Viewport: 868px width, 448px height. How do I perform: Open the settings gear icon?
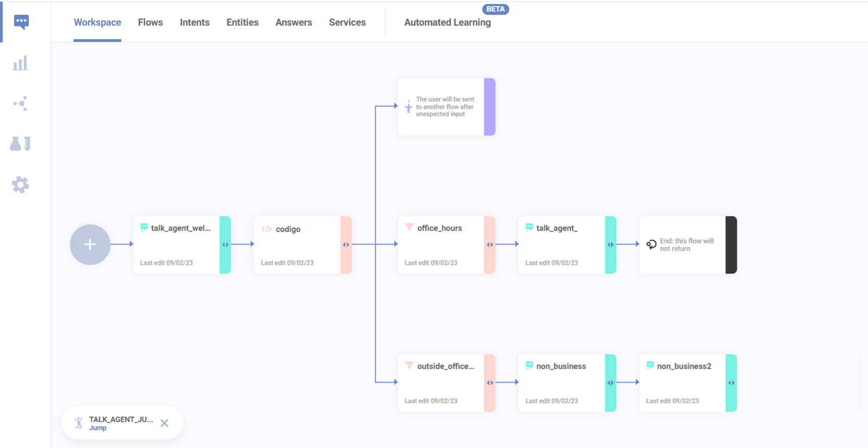point(20,185)
